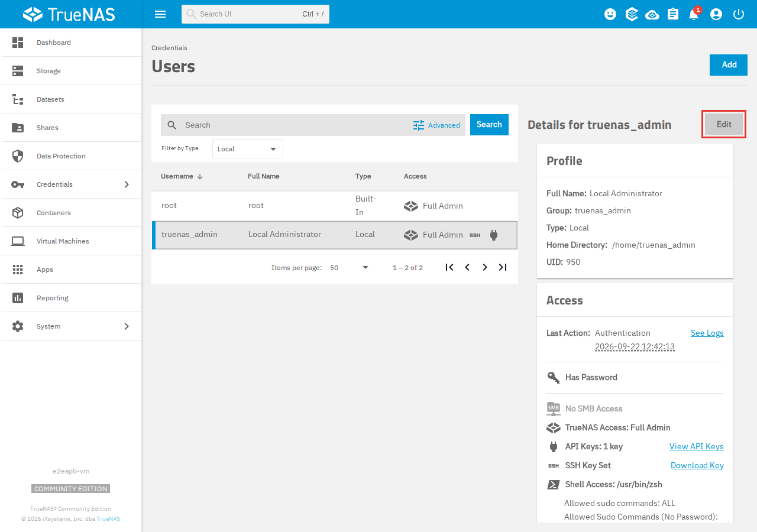This screenshot has width=757, height=532.
Task: Open the Alerts bell icon
Action: pos(694,14)
